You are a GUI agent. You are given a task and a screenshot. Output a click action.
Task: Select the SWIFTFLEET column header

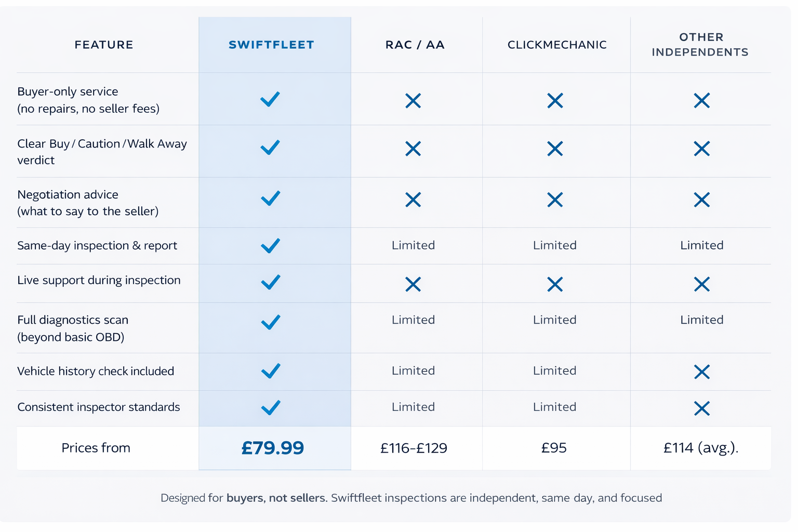[x=271, y=45]
